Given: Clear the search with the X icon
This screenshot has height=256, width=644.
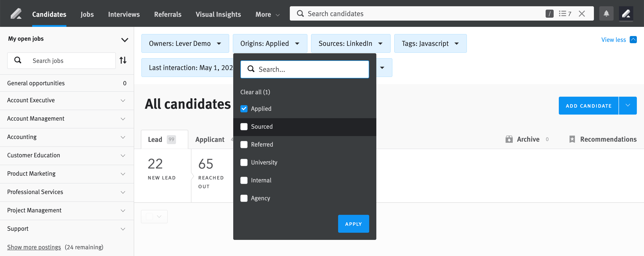Looking at the screenshot, I should click(582, 13).
